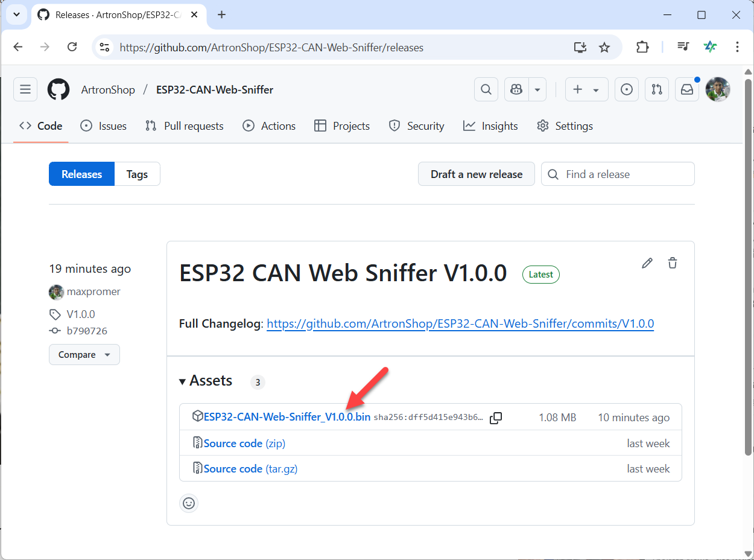Open ESP32-CAN-Web-Sniffer repository link
This screenshot has height=560, width=754.
215,89
